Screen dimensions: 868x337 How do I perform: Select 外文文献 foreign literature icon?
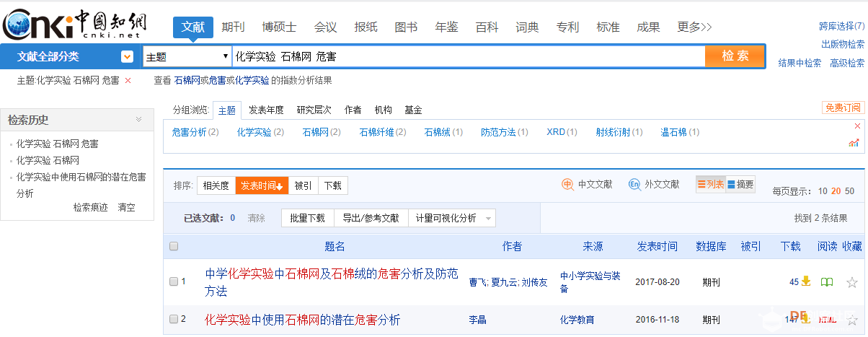click(x=634, y=185)
